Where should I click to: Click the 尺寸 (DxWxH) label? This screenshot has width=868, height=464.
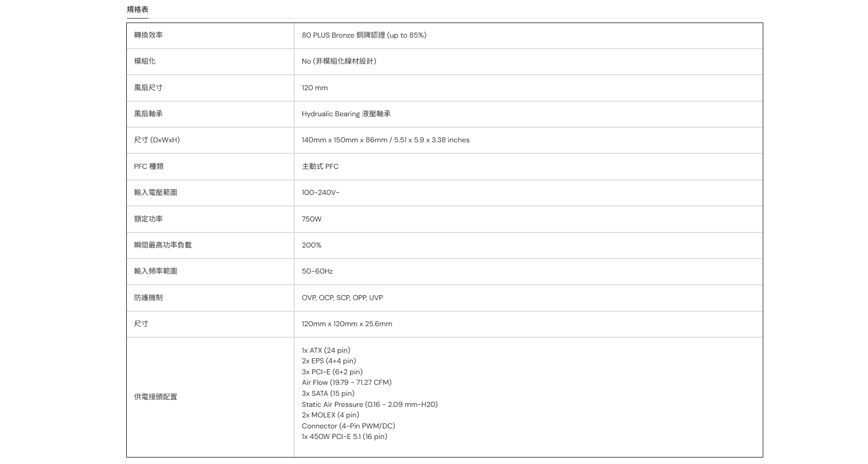(157, 140)
